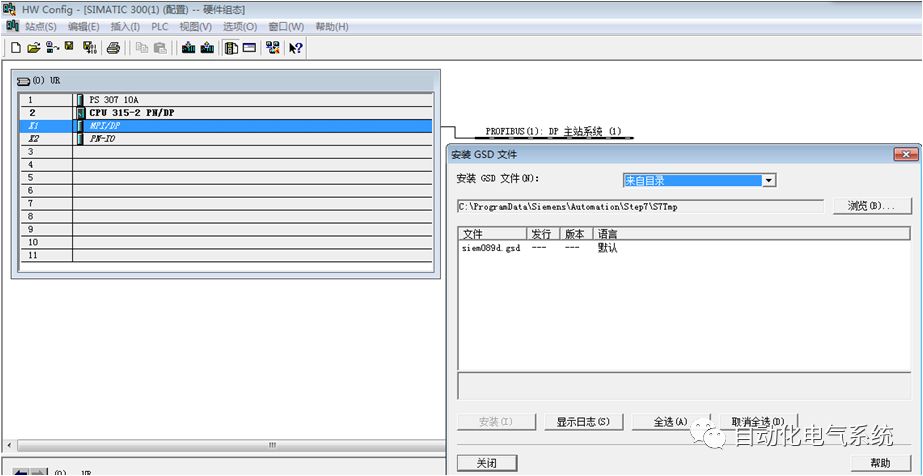Viewport: 923px width, 476px height.
Task: Open the PLC menu
Action: point(160,27)
